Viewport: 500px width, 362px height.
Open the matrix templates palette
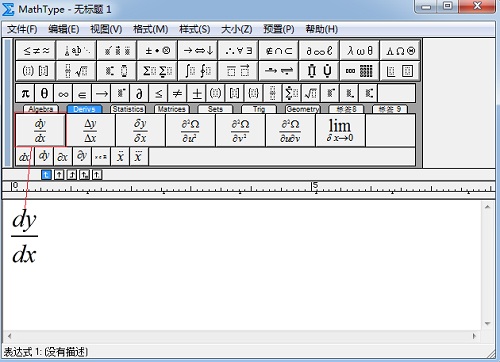(x=360, y=71)
